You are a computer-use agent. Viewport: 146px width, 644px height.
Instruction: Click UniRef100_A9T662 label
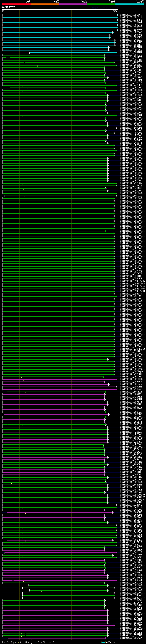[131, 50]
